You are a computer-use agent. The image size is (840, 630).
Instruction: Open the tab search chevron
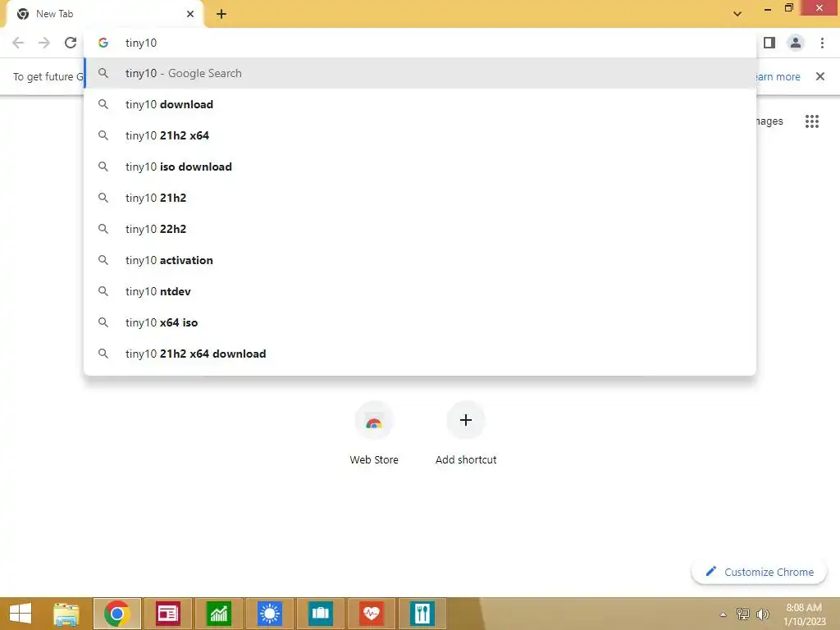[737, 14]
